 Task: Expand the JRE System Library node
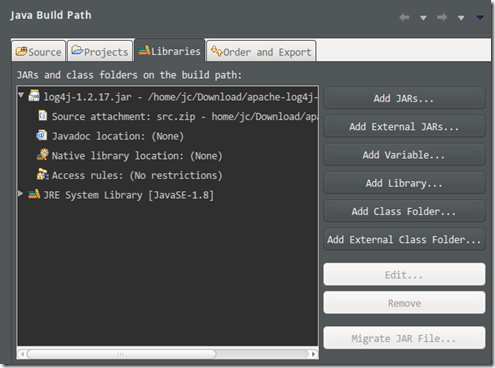click(21, 193)
